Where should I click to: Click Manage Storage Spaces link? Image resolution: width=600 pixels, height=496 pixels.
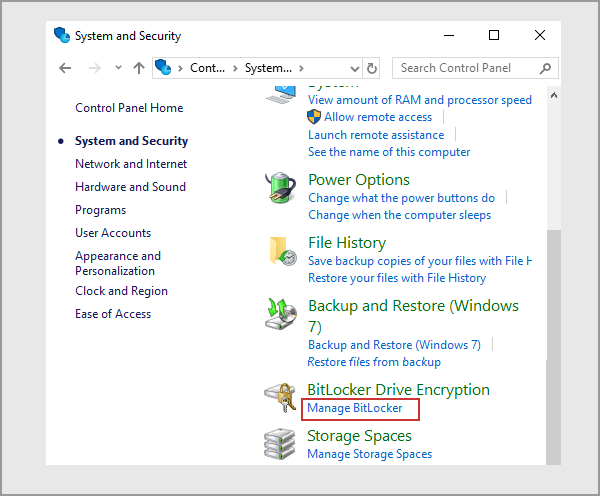point(370,454)
